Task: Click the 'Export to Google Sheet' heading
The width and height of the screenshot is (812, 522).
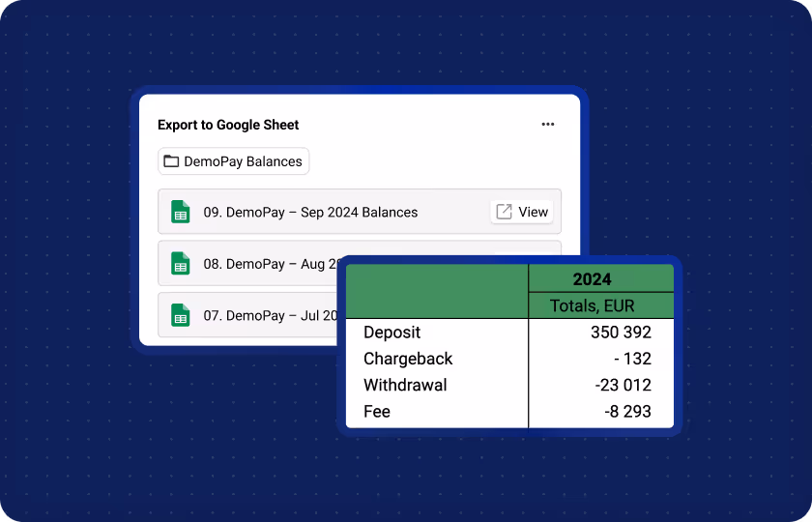Action: coord(228,125)
